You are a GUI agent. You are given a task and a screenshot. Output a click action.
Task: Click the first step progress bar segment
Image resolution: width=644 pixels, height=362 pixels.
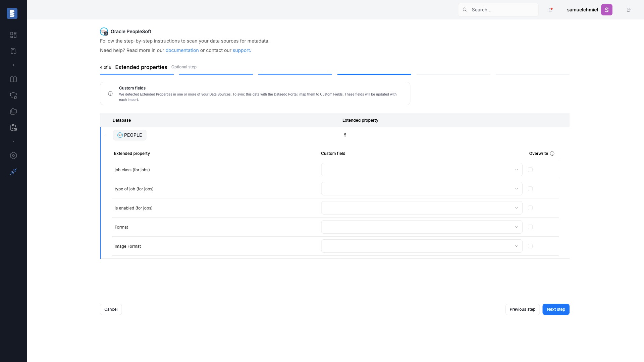(137, 74)
